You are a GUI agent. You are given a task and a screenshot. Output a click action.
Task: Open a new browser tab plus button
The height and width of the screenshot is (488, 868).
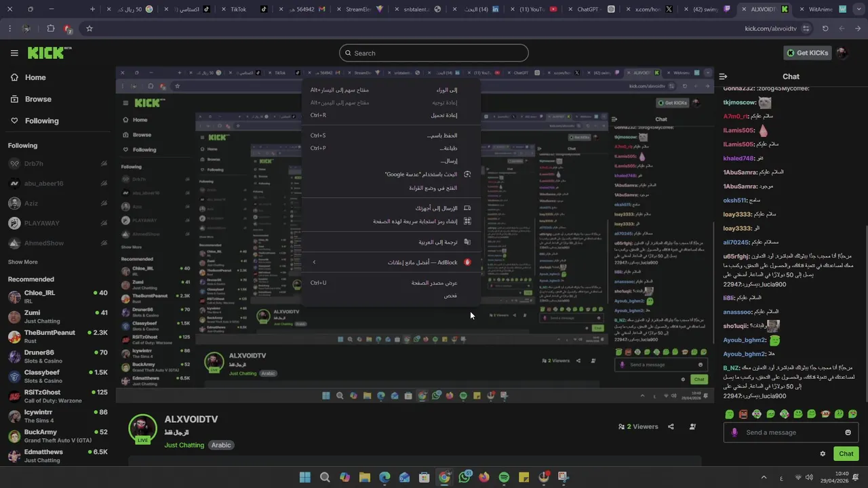[x=93, y=9]
